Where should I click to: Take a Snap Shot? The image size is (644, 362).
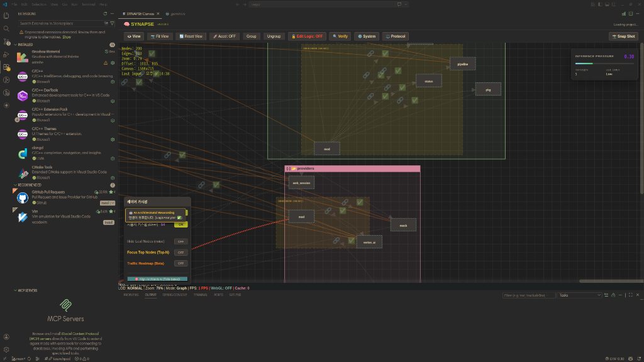click(x=623, y=36)
